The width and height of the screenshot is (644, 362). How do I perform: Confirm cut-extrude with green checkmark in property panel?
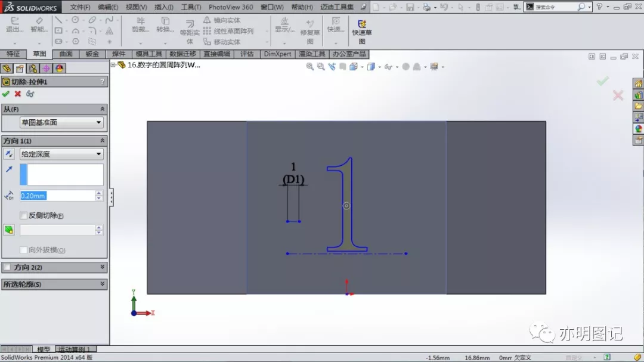tap(6, 94)
